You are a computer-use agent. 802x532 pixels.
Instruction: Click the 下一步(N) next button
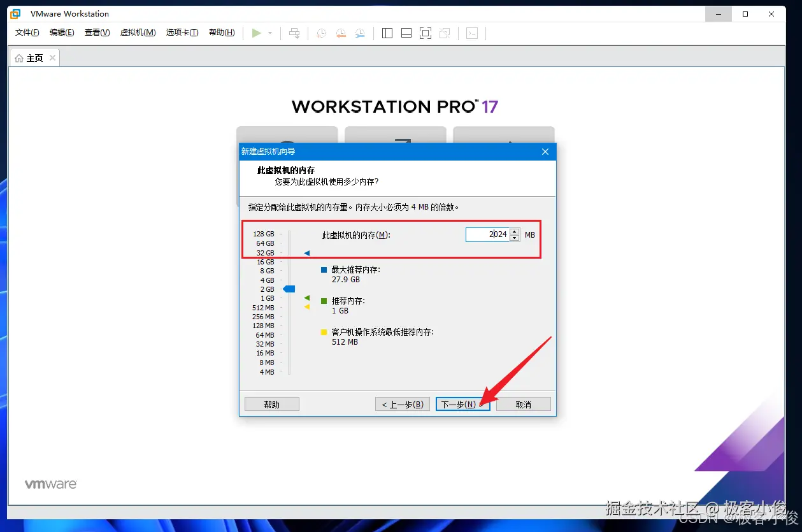click(463, 404)
